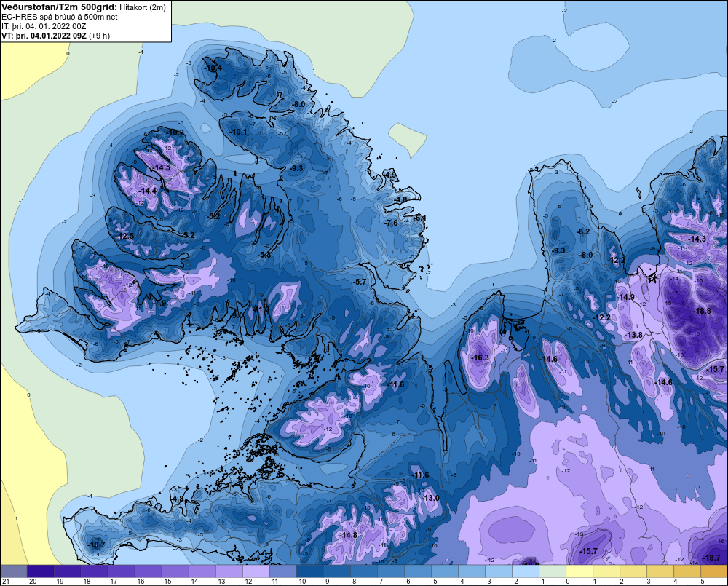Select the legend color swatch labeled 4
This screenshot has width=728, height=586.
point(687,571)
